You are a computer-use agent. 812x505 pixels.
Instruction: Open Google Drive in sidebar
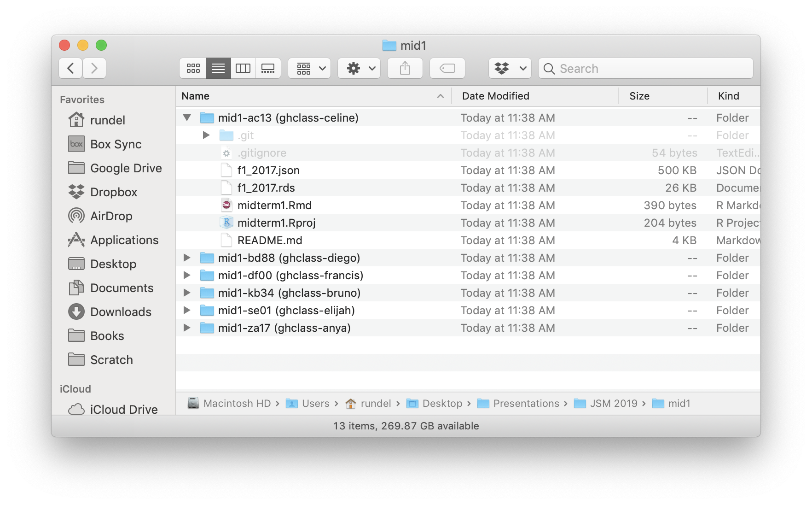coord(115,168)
